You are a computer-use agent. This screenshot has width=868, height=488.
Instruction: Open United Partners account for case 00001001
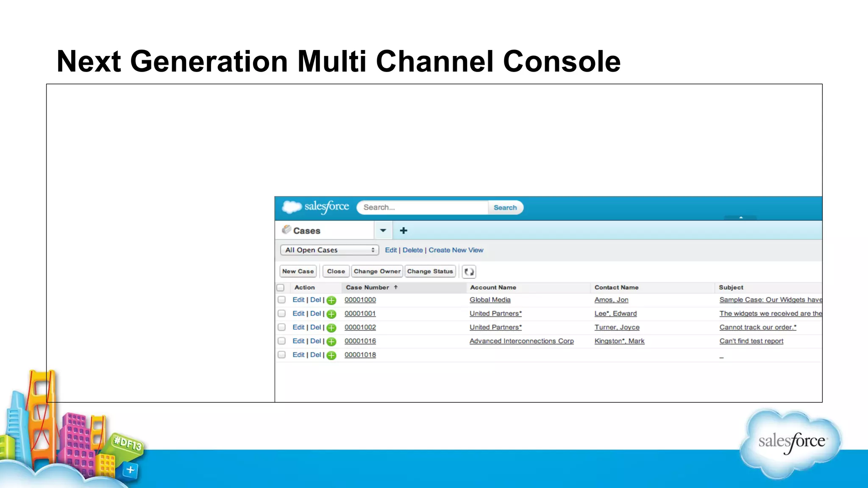495,313
